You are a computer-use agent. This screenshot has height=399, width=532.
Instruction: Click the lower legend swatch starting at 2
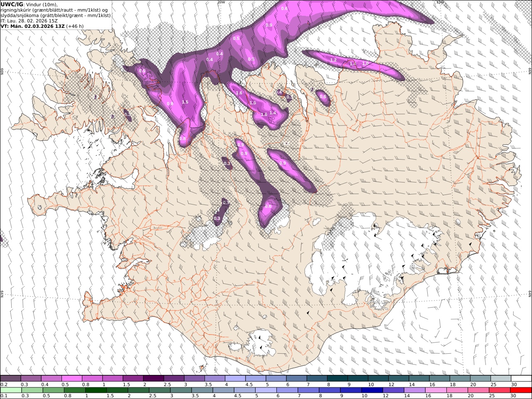pyautogui.click(x=138, y=390)
